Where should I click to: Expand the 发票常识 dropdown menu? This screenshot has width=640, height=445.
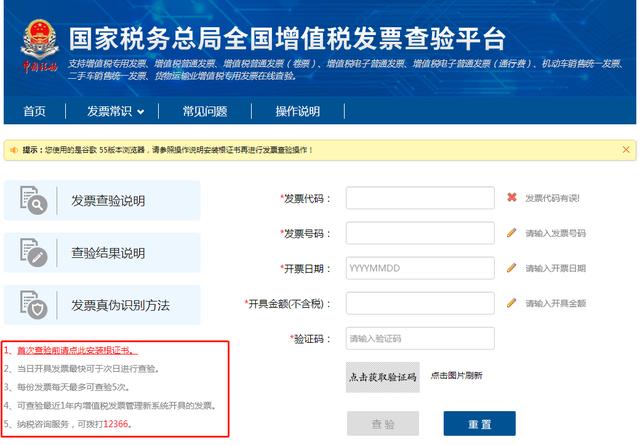point(116,111)
